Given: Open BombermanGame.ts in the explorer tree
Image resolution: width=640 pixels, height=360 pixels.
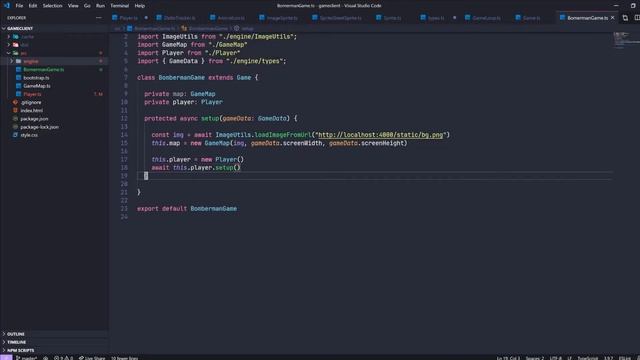Looking at the screenshot, I should (43, 69).
